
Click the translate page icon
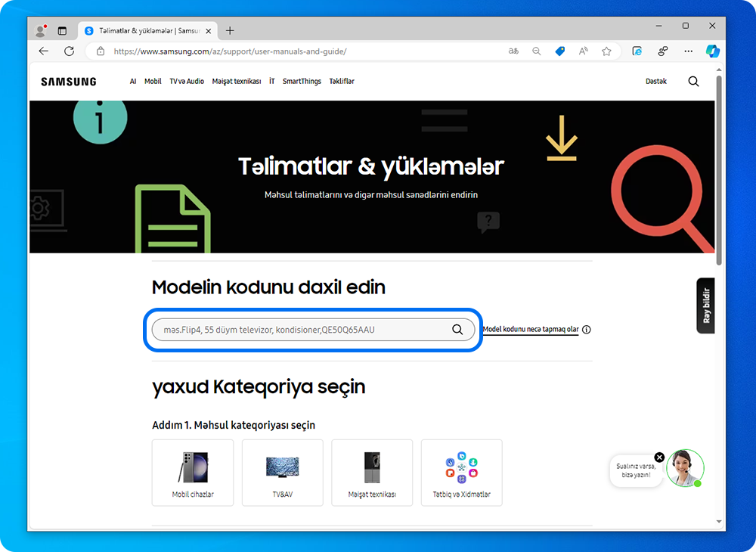[x=513, y=51]
